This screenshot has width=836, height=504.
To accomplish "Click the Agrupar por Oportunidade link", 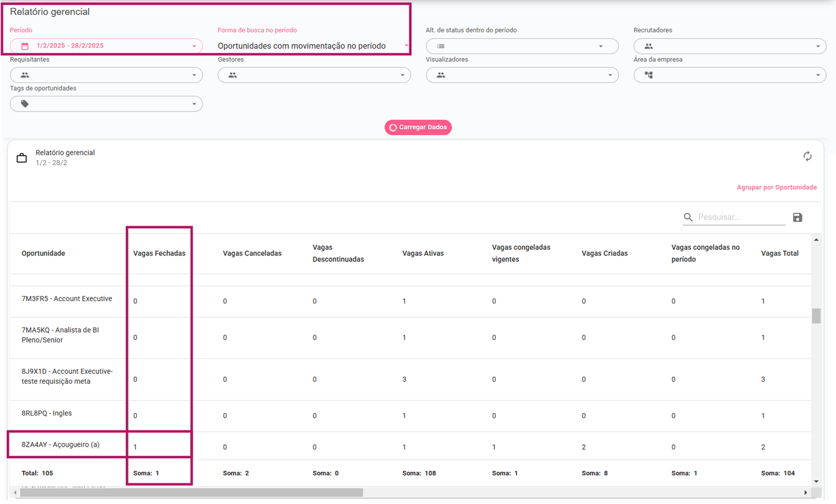I will tap(776, 188).
